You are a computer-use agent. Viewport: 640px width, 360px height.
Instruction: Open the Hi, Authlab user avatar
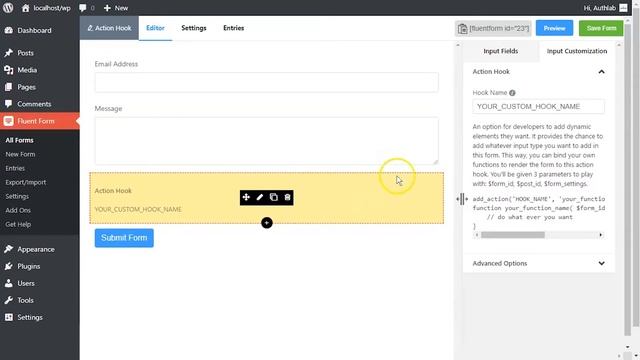point(623,8)
